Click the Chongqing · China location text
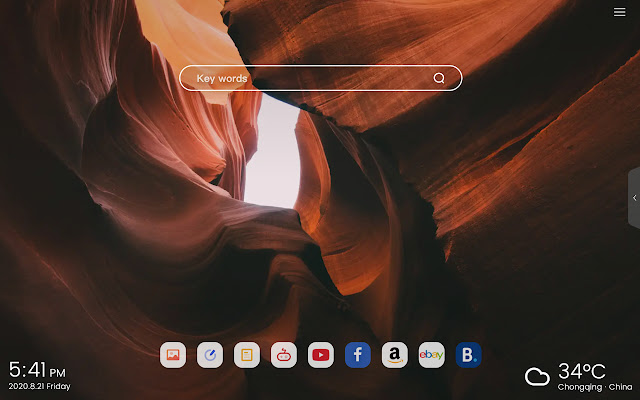The height and width of the screenshot is (400, 640). (595, 387)
